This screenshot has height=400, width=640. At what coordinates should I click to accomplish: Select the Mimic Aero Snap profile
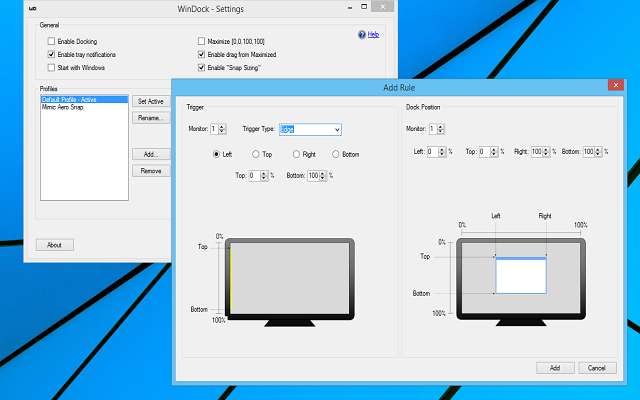click(65, 107)
